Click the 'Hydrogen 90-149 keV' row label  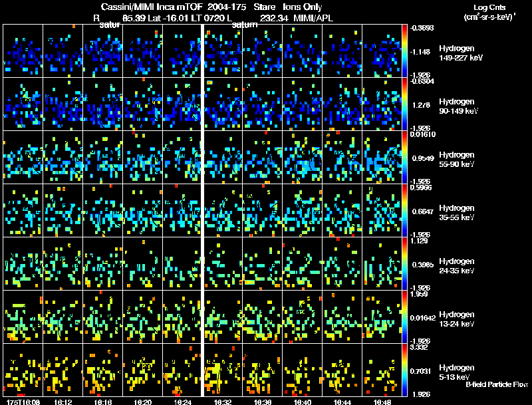[x=458, y=106]
